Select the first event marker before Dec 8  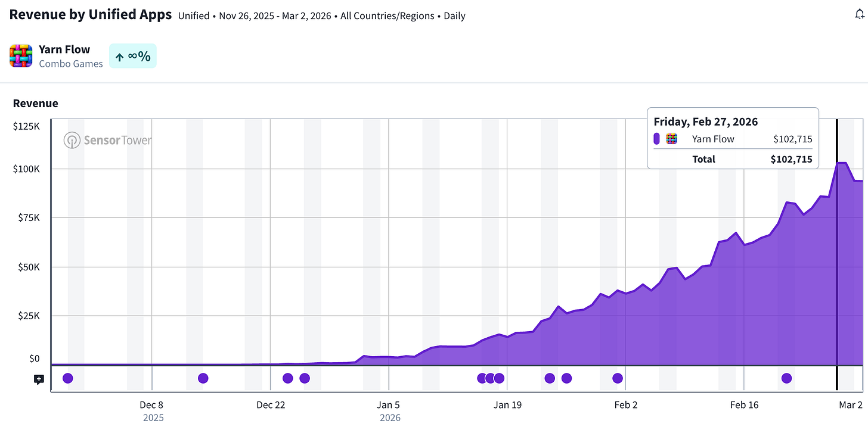(x=68, y=378)
